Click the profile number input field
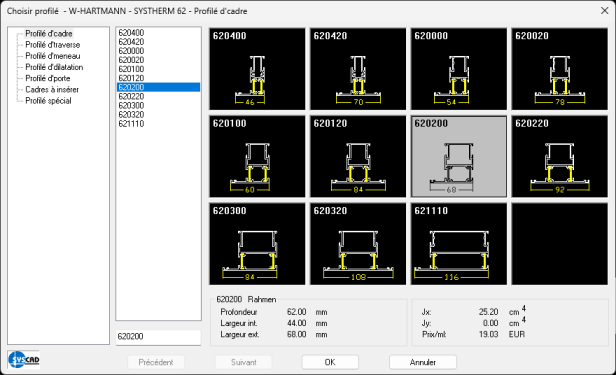Screen dimensions: 616x375 pos(158,337)
